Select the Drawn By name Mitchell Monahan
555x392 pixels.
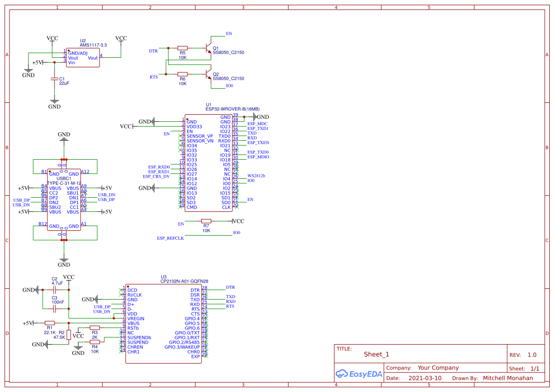point(508,378)
